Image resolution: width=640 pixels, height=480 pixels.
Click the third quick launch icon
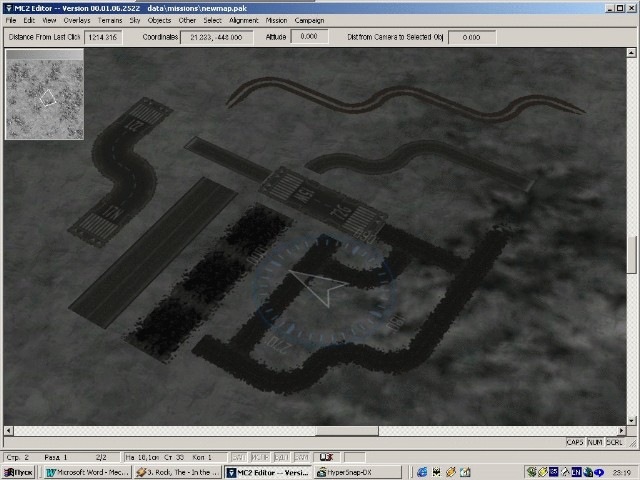[x=451, y=472]
